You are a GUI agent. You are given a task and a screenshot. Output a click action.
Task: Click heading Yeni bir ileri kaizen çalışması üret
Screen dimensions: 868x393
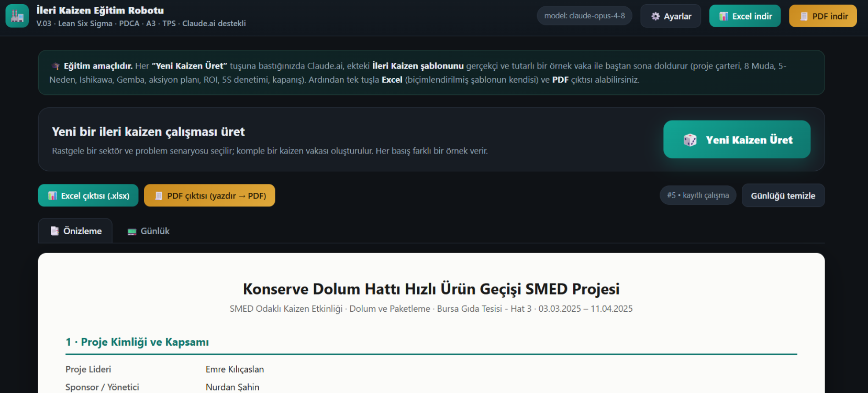coord(148,132)
